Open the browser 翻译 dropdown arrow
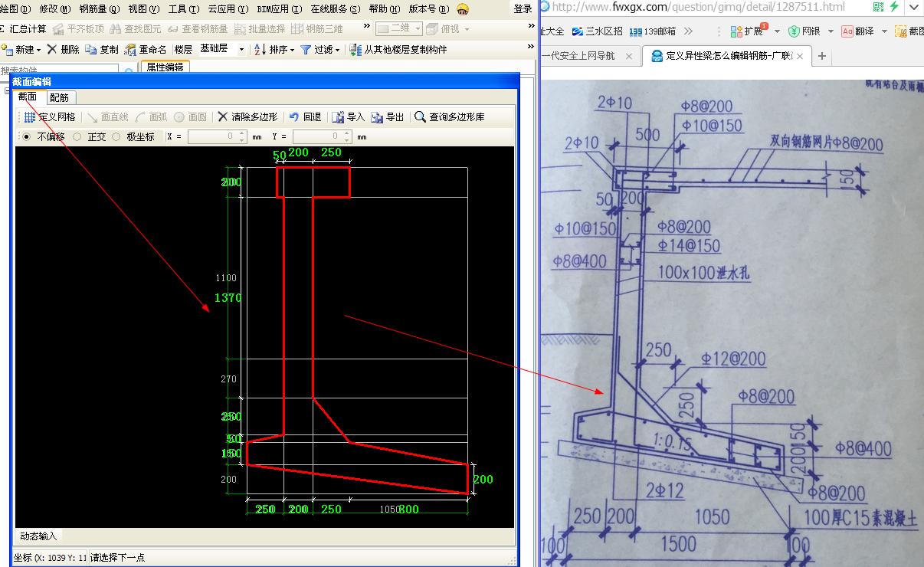924x567 pixels. (x=883, y=31)
